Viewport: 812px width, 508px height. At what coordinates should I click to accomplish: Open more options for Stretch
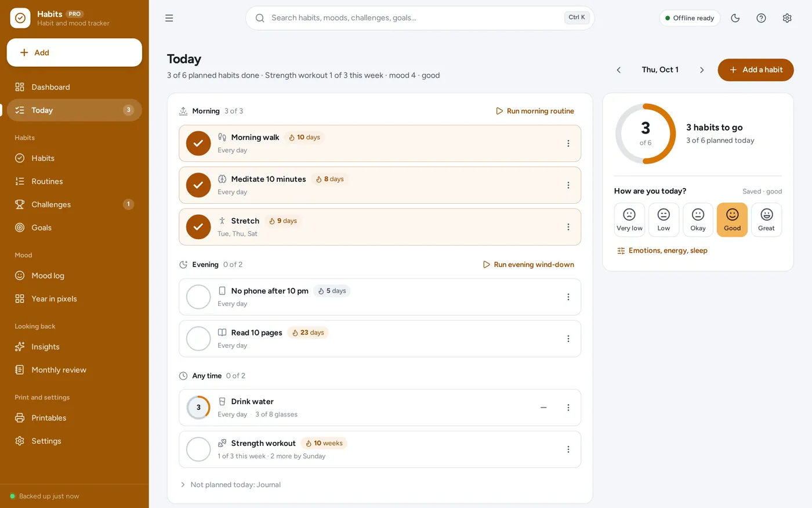click(568, 227)
